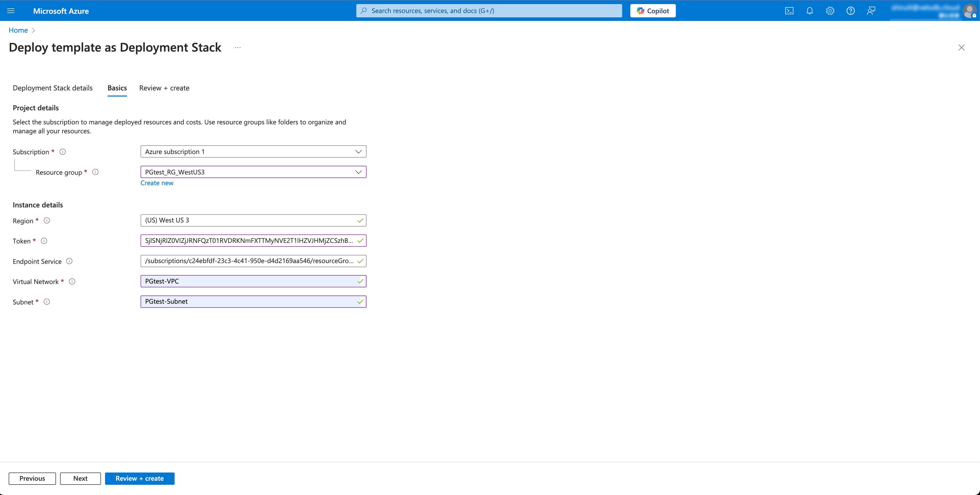This screenshot has width=980, height=495.
Task: Show info icon next to Endpoint Service
Action: coord(69,261)
